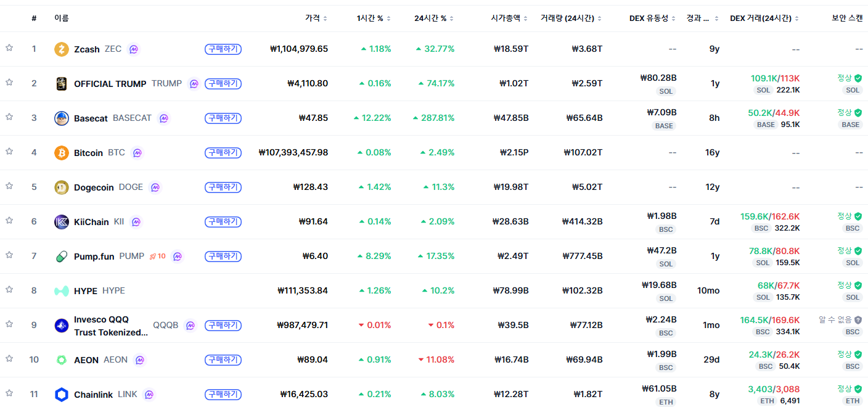Select the blue Chainlink hexagon logo
Image resolution: width=868 pixels, height=407 pixels.
pyautogui.click(x=61, y=395)
